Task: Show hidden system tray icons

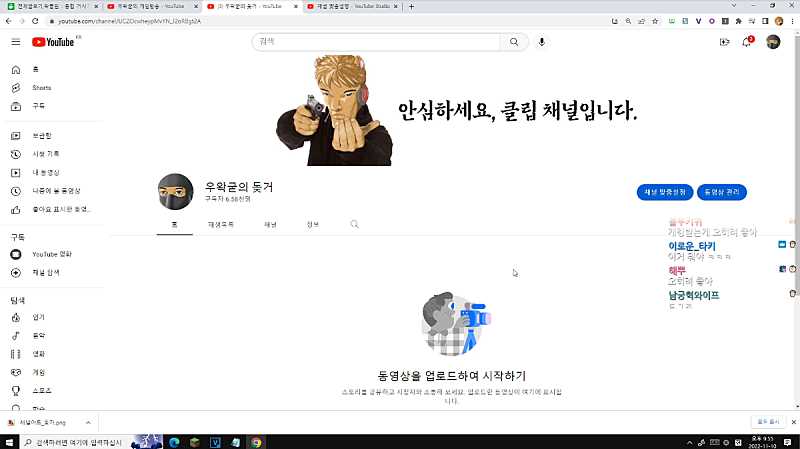Action: tap(689, 442)
